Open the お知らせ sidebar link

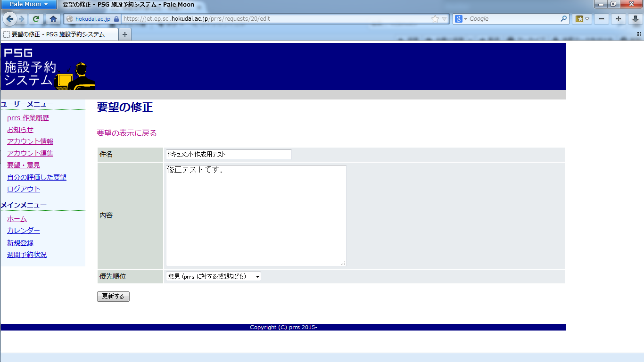(20, 130)
